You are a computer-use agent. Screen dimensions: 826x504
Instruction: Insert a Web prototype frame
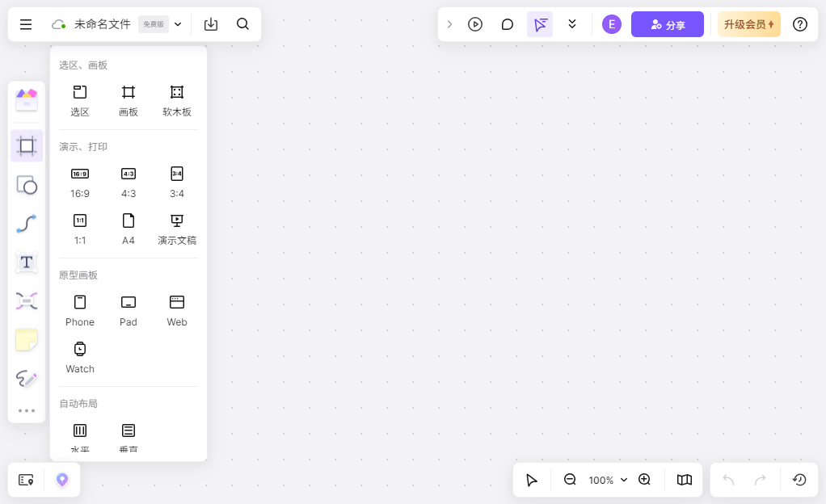(177, 311)
